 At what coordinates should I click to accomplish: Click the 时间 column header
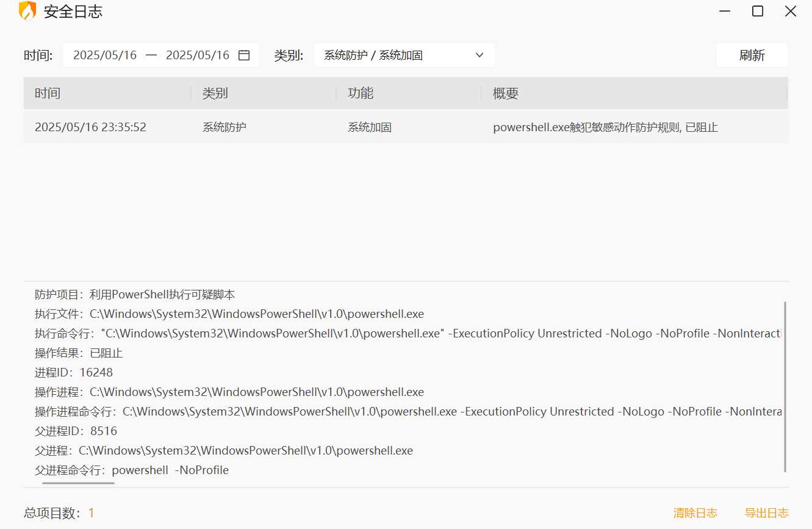(48, 93)
